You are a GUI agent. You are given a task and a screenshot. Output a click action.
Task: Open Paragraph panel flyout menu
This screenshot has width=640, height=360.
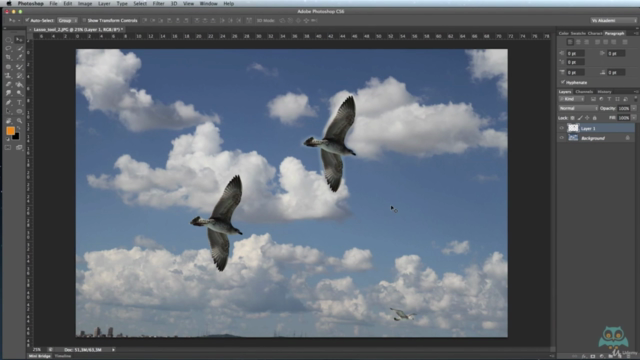click(x=636, y=33)
